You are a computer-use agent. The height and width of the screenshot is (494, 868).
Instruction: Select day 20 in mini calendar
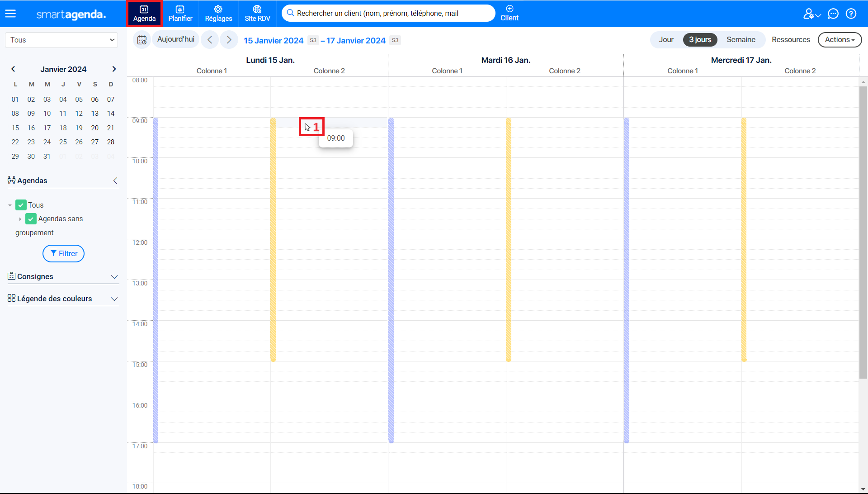95,128
